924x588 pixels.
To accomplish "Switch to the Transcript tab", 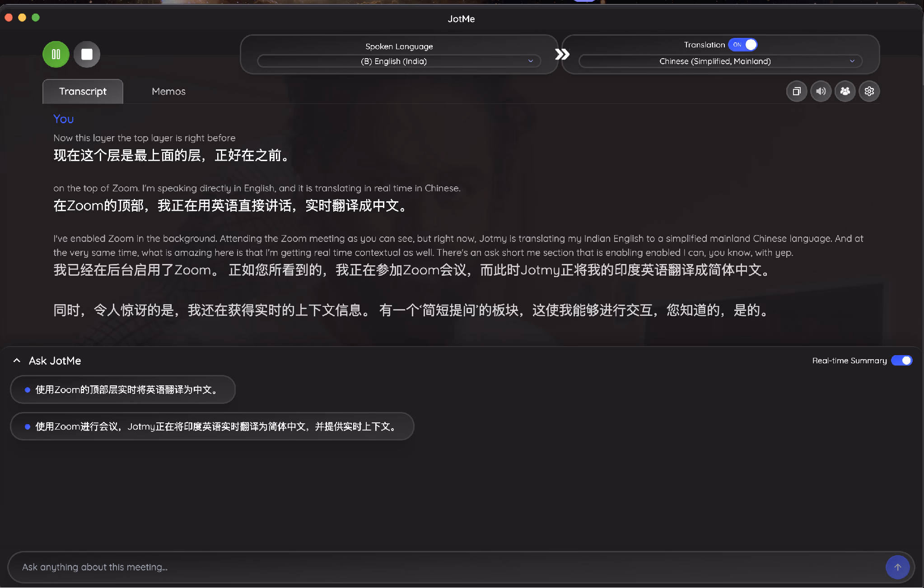I will tap(83, 92).
